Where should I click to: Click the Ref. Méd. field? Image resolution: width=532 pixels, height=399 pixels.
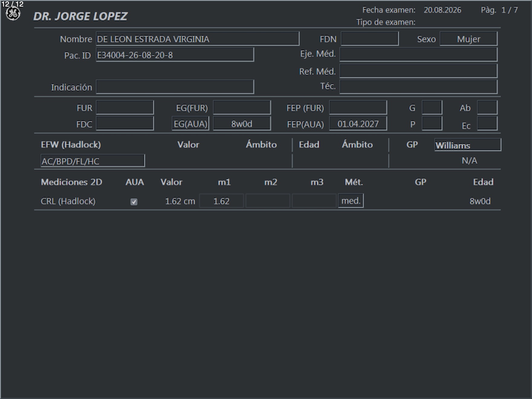tap(419, 71)
